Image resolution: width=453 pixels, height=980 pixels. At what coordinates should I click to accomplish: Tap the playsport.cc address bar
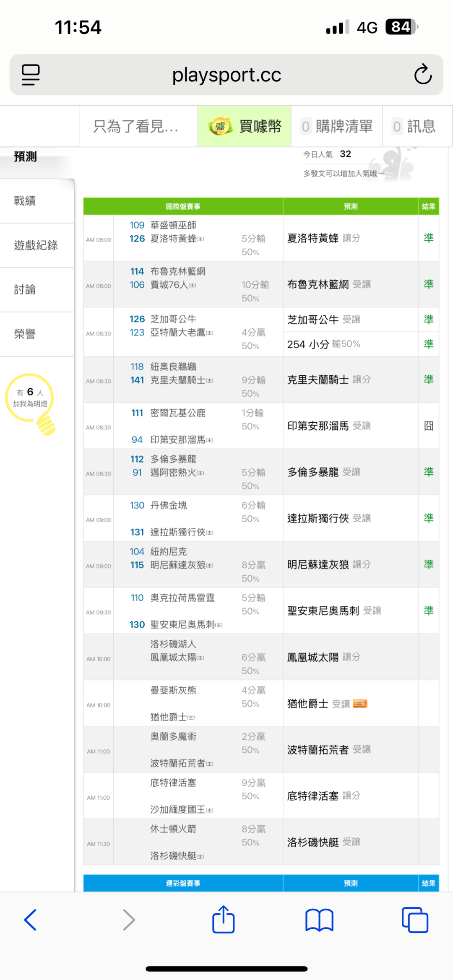coord(226,75)
